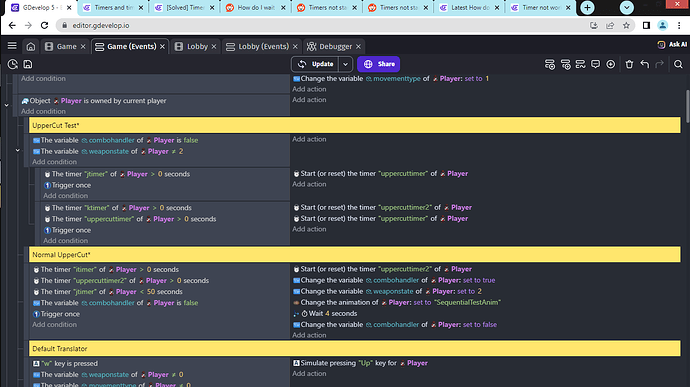Select the weaponstate not equal 2 condition
This screenshot has height=387, width=690.
pyautogui.click(x=108, y=151)
